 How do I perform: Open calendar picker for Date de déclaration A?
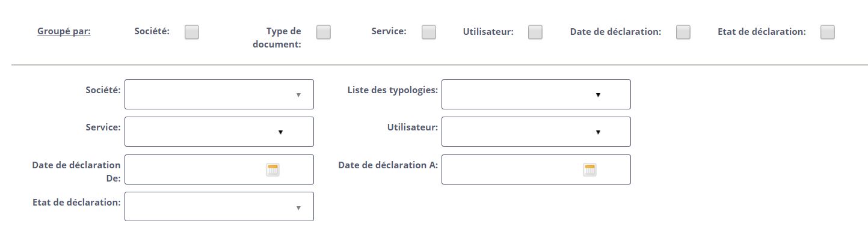[x=589, y=169]
